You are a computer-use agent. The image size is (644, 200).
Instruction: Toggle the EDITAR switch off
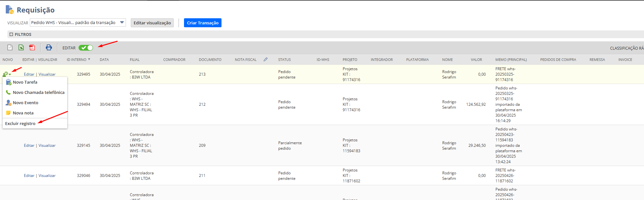pyautogui.click(x=86, y=48)
